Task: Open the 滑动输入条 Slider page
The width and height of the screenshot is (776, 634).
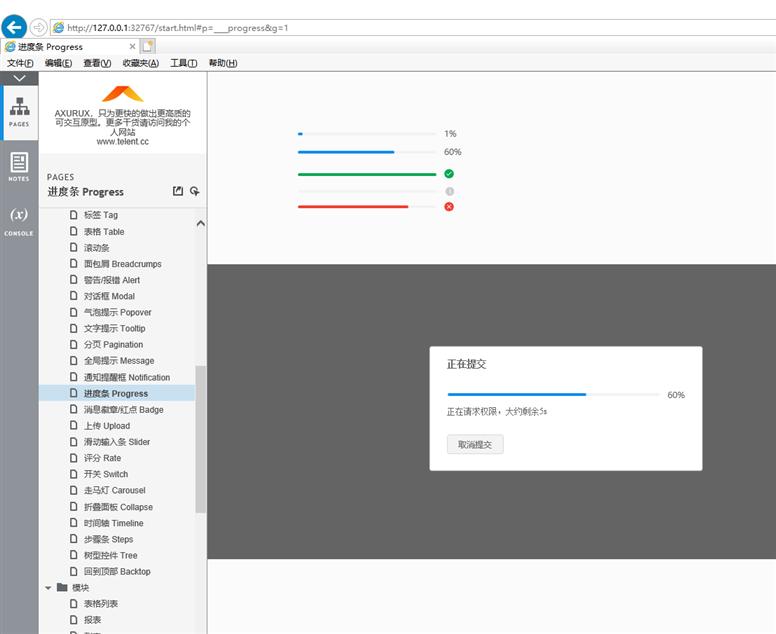Action: pyautogui.click(x=116, y=442)
